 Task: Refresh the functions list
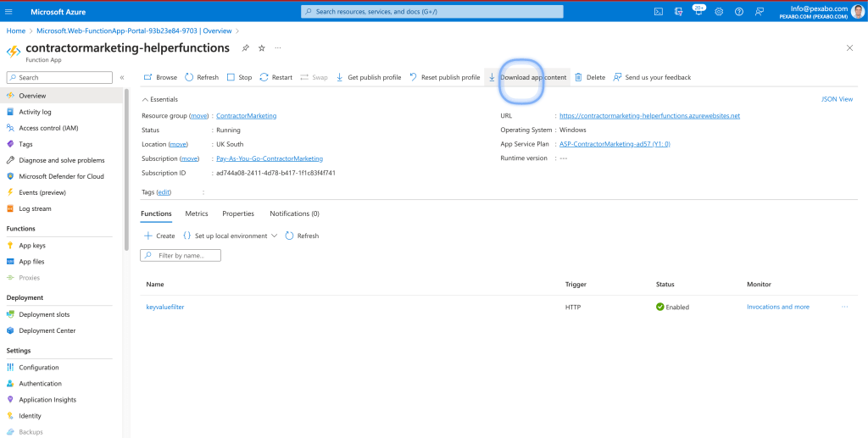(302, 236)
